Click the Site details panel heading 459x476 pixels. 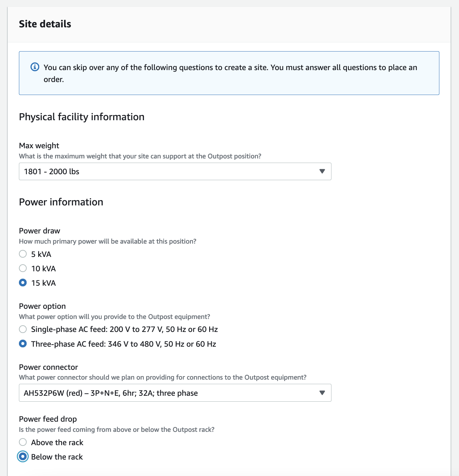(x=45, y=24)
